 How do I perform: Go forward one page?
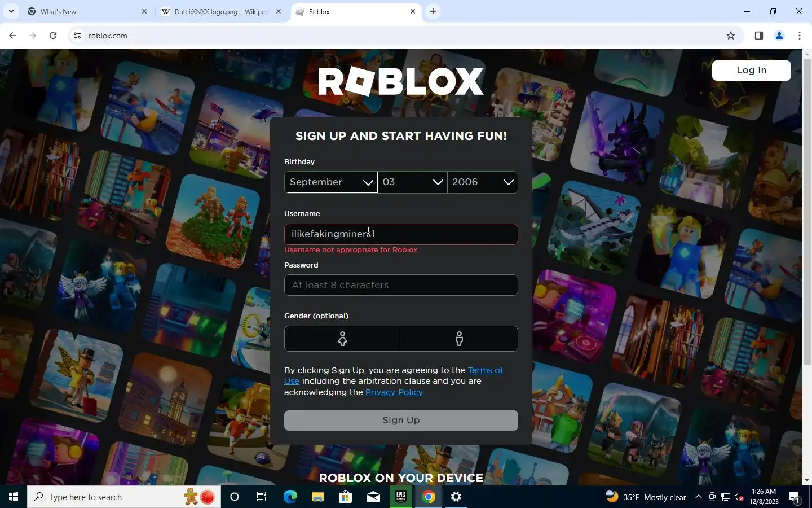click(33, 36)
